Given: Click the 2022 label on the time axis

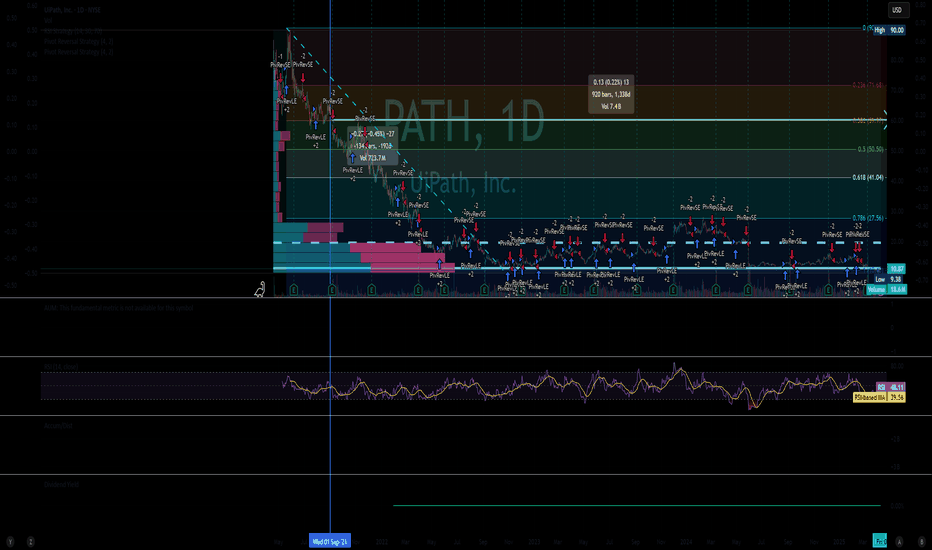Looking at the screenshot, I should (x=382, y=542).
